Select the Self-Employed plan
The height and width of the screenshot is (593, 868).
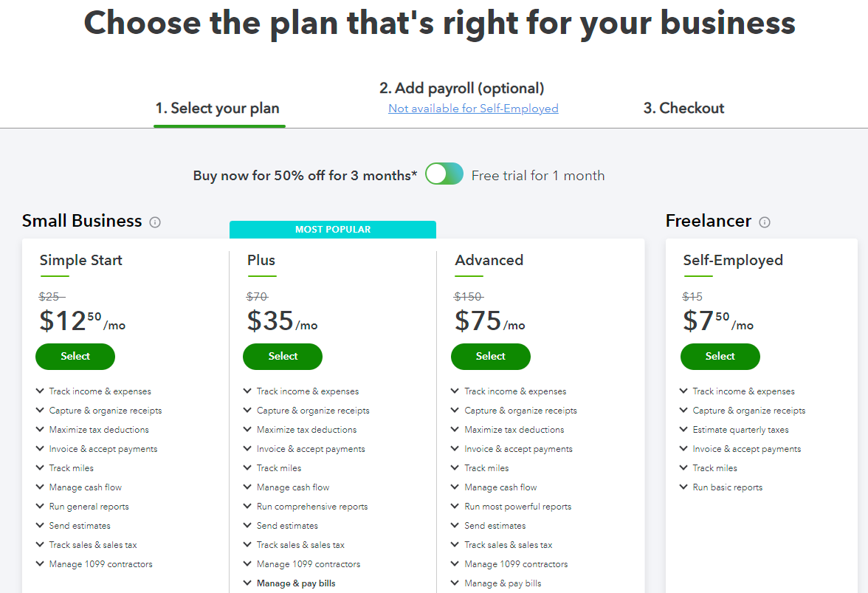[720, 357]
